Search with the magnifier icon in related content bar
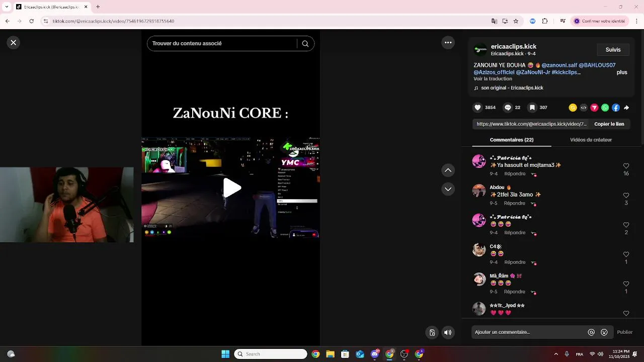644x362 pixels. (x=305, y=44)
